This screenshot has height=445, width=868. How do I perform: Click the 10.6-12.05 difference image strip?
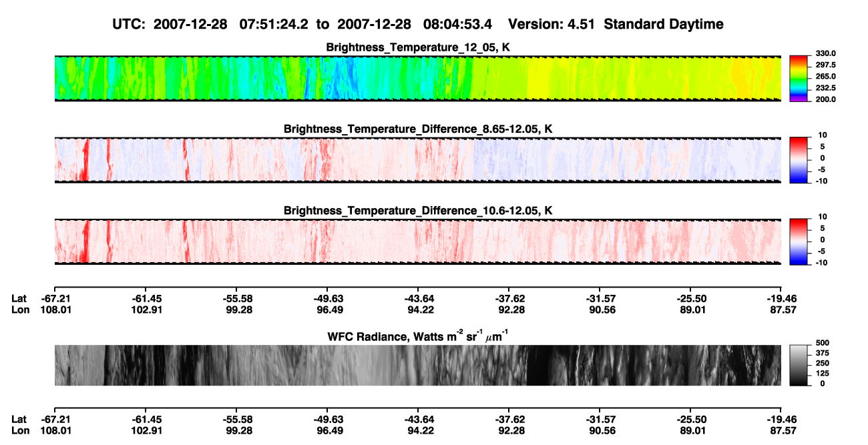[x=418, y=242]
